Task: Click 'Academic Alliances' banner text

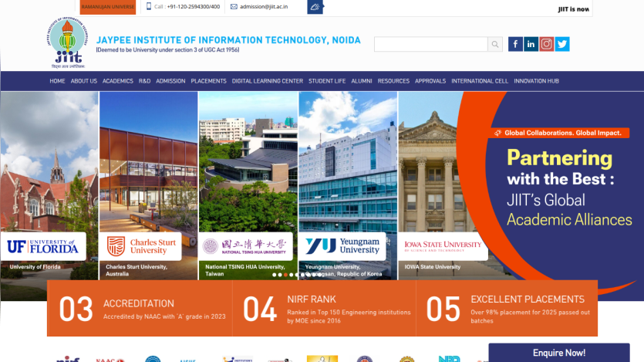Action: (569, 219)
